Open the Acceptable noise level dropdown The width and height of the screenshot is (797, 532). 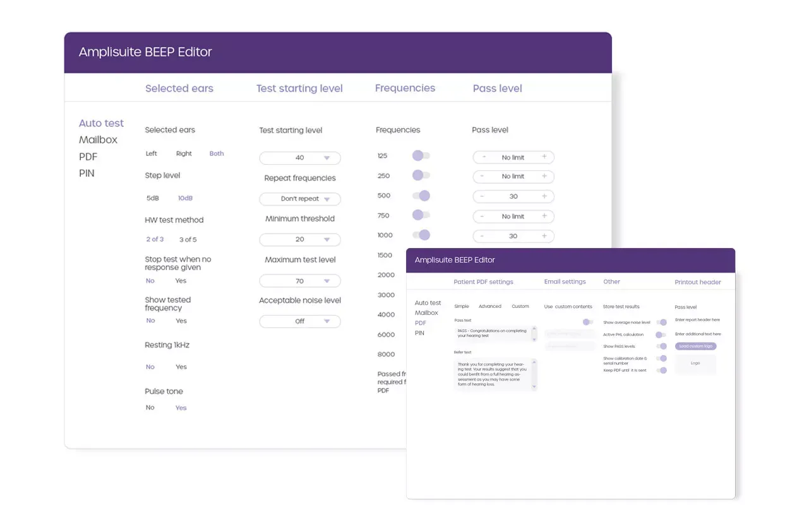pos(299,321)
